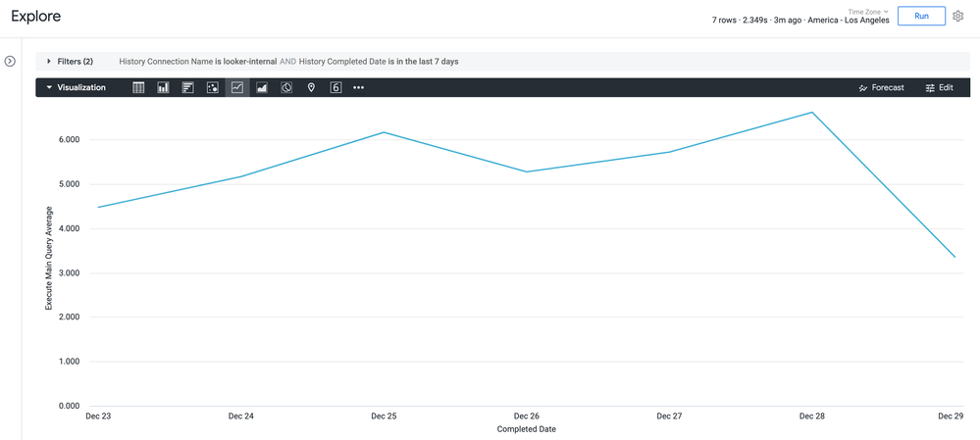Select the Scatterplot visualization icon
Viewport: 980px width, 440px height.
point(213,88)
